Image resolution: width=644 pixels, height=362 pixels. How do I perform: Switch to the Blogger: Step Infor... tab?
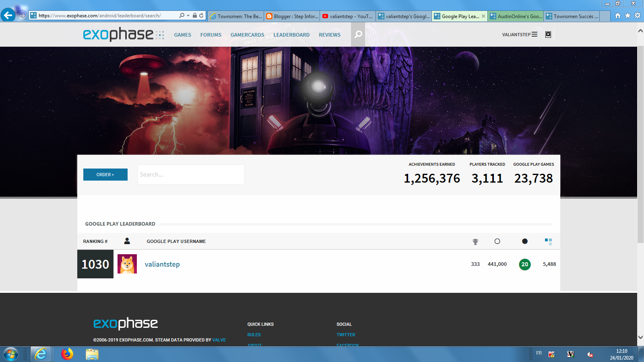click(292, 16)
